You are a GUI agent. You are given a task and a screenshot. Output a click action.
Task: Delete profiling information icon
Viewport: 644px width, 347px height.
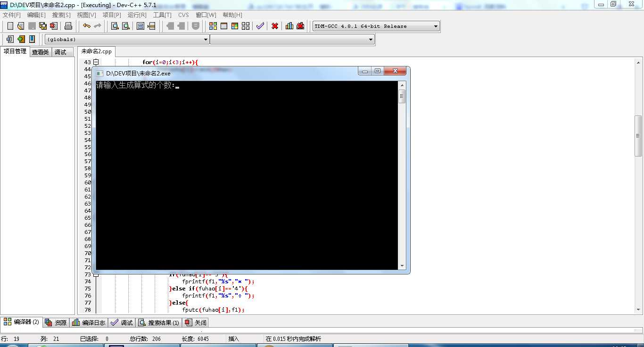click(300, 26)
